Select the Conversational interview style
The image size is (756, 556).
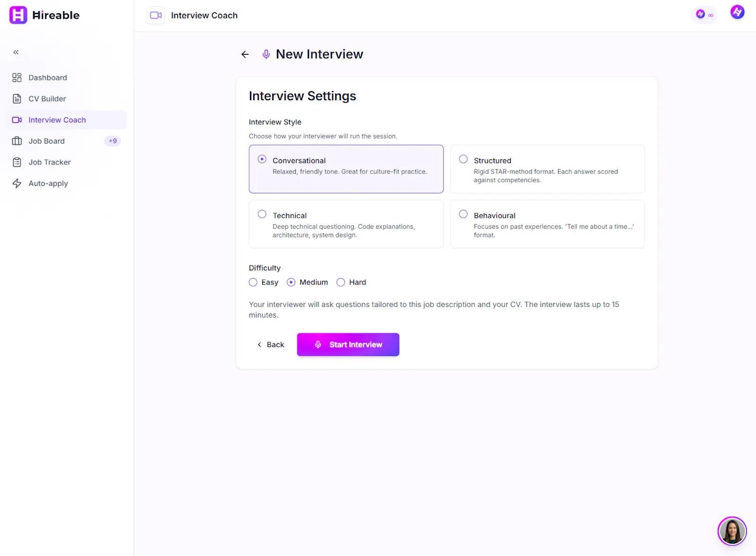(x=346, y=169)
